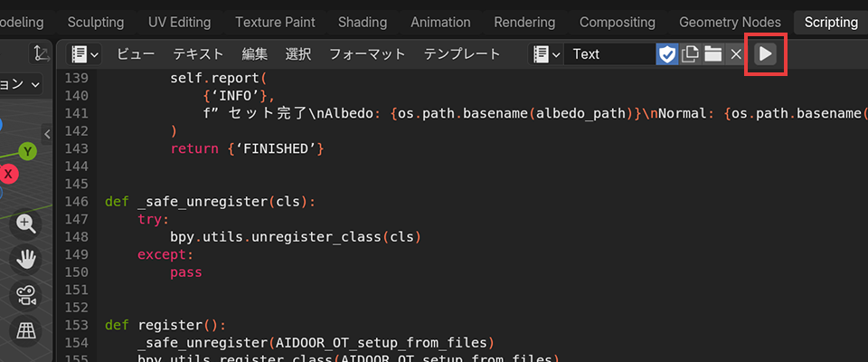Viewport: 868px width, 362px height.
Task: Open the ビュー menu
Action: point(136,54)
